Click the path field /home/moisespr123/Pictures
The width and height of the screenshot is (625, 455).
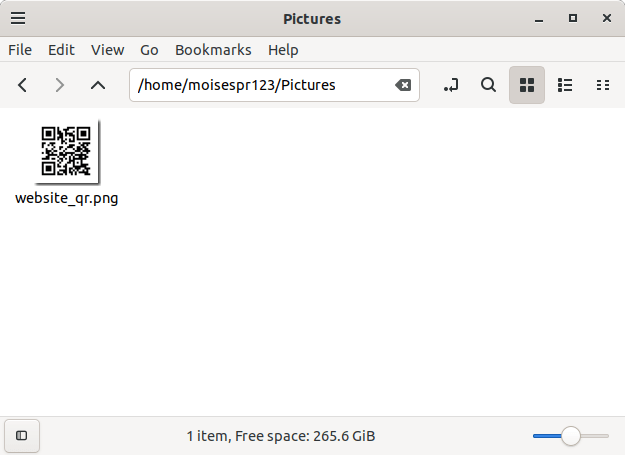[260, 85]
